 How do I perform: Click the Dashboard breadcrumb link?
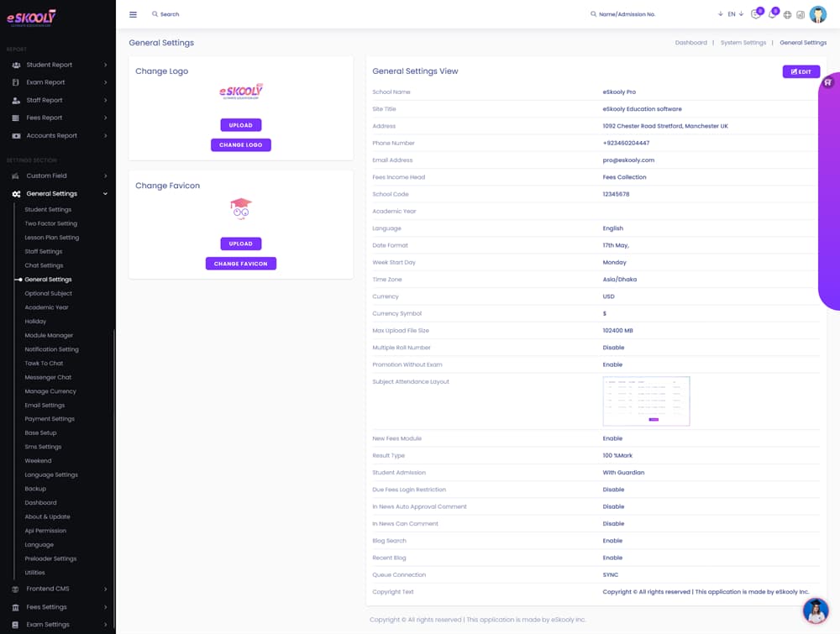coord(690,43)
